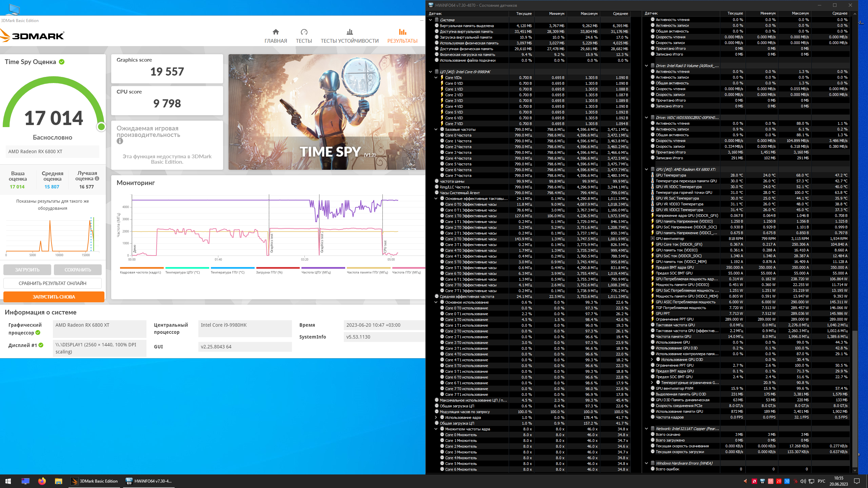Screen dimensions: 868x488
Task: Collapse the Система sensor group
Action: [431, 20]
